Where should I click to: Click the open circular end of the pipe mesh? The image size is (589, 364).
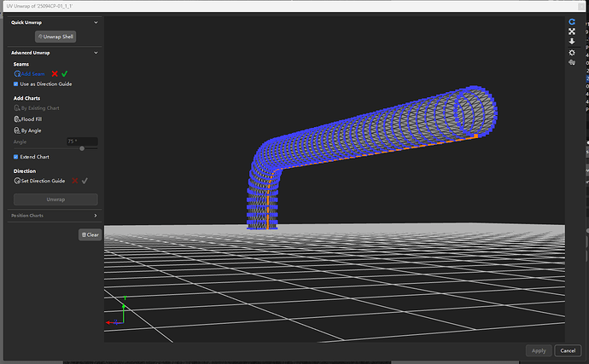click(475, 111)
